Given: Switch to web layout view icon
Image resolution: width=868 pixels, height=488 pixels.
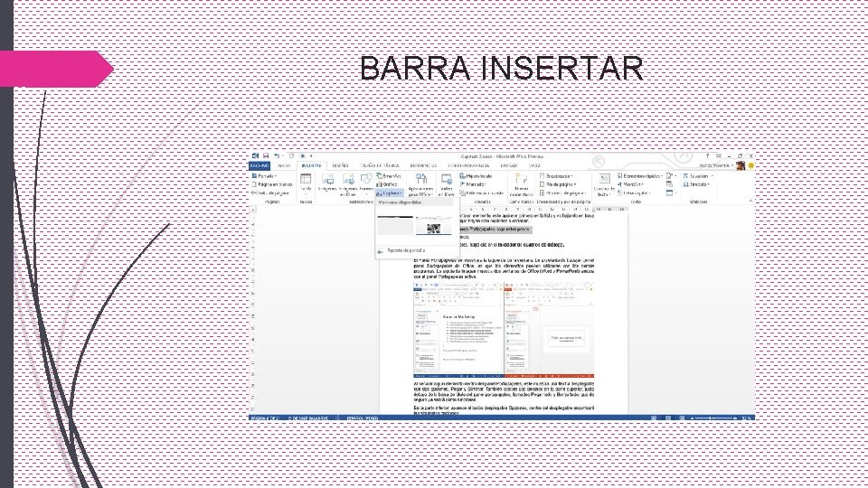Looking at the screenshot, I should coord(682,418).
